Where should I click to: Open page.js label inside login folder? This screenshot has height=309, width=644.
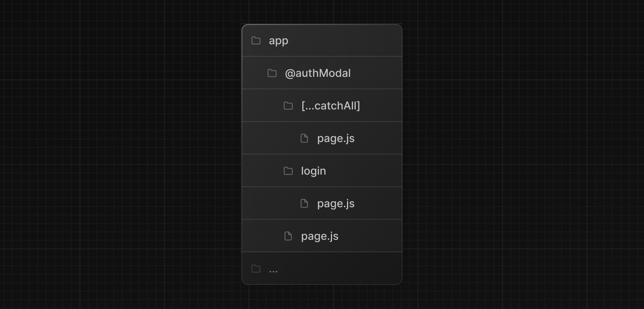point(336,204)
